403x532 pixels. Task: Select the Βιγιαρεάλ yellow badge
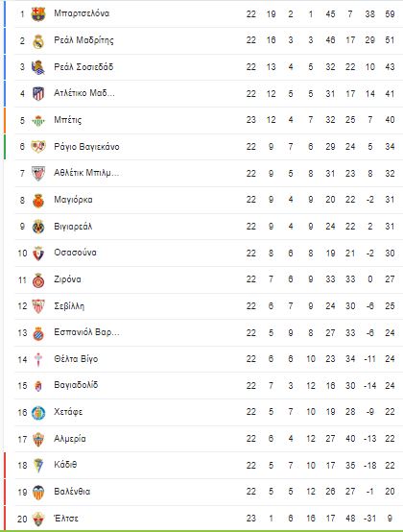coord(38,227)
